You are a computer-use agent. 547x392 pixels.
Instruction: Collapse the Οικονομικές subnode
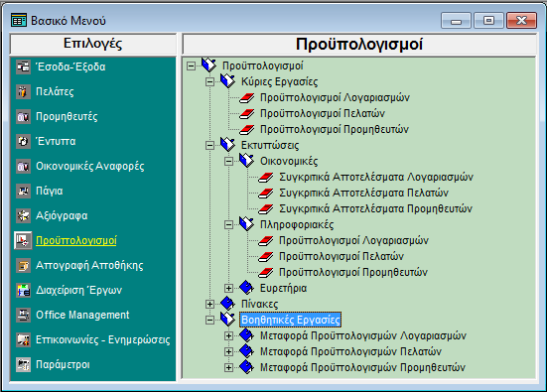point(228,161)
